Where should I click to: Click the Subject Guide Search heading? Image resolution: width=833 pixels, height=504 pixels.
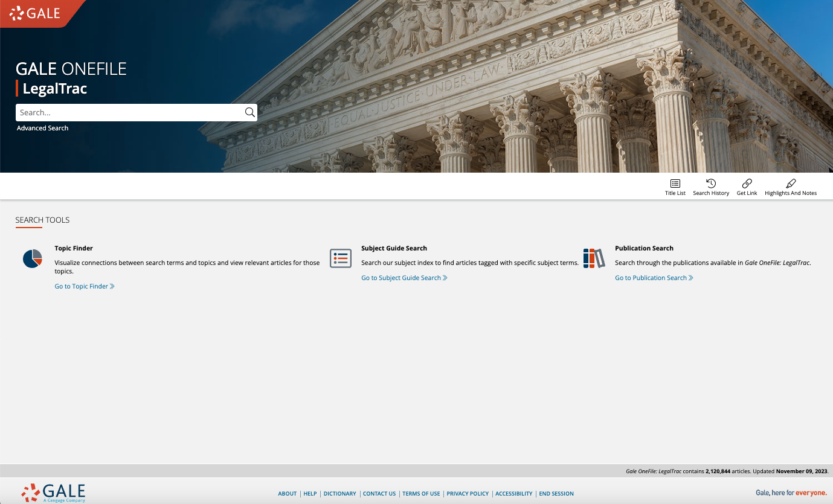click(x=394, y=248)
